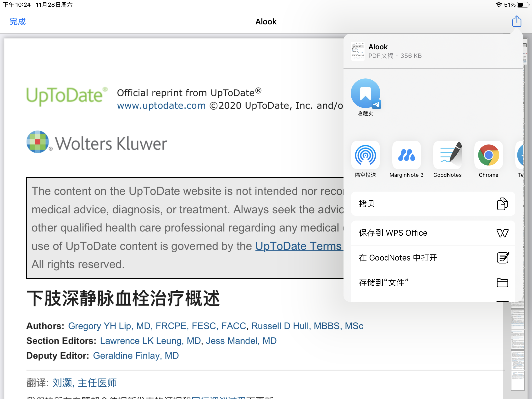Open PDF in MarginNote 3

406,155
